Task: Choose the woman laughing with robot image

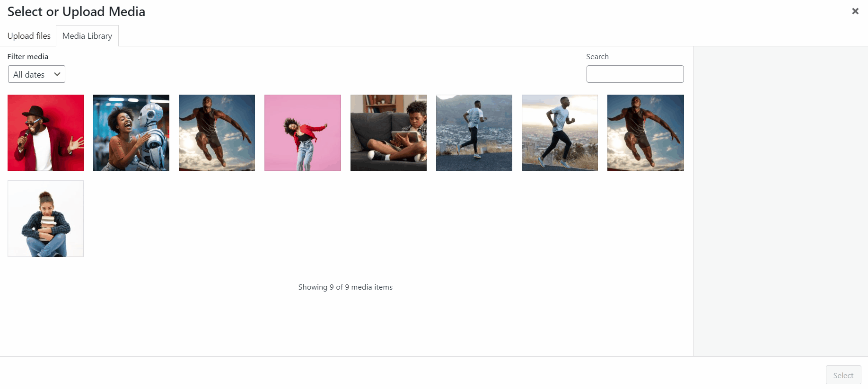Action: 131,133
